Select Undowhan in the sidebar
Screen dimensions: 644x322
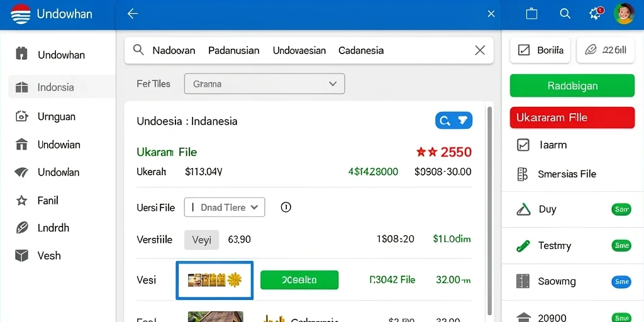(x=62, y=54)
